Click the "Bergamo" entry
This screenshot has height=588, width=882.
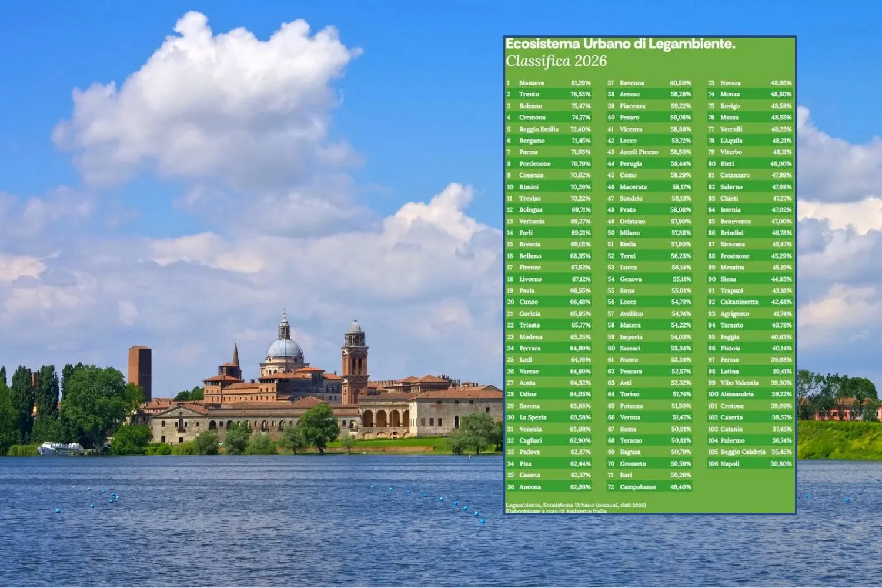click(532, 141)
